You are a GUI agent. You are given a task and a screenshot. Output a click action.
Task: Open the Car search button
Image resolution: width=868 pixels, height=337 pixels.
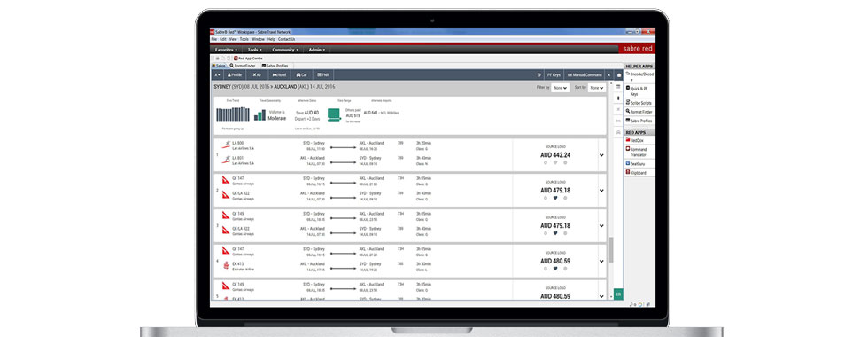[x=302, y=74]
